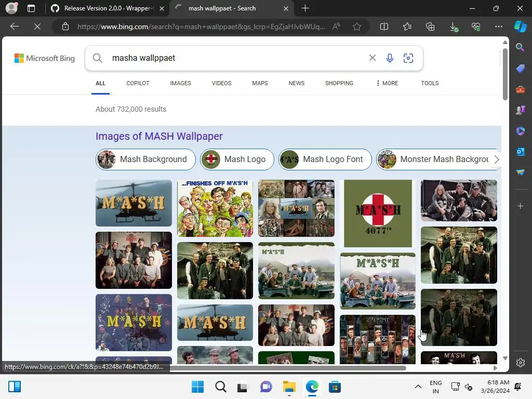Open File Explorer from the taskbar
The image size is (532, 399).
click(289, 387)
